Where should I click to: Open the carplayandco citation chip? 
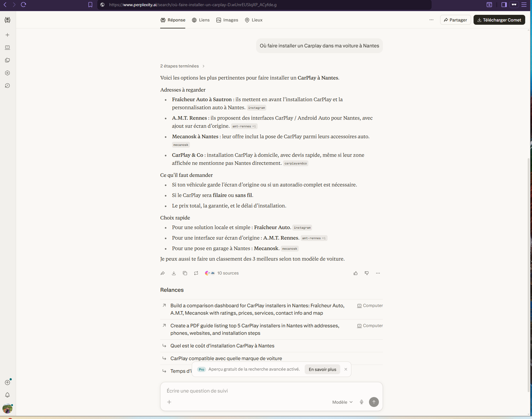click(x=296, y=163)
